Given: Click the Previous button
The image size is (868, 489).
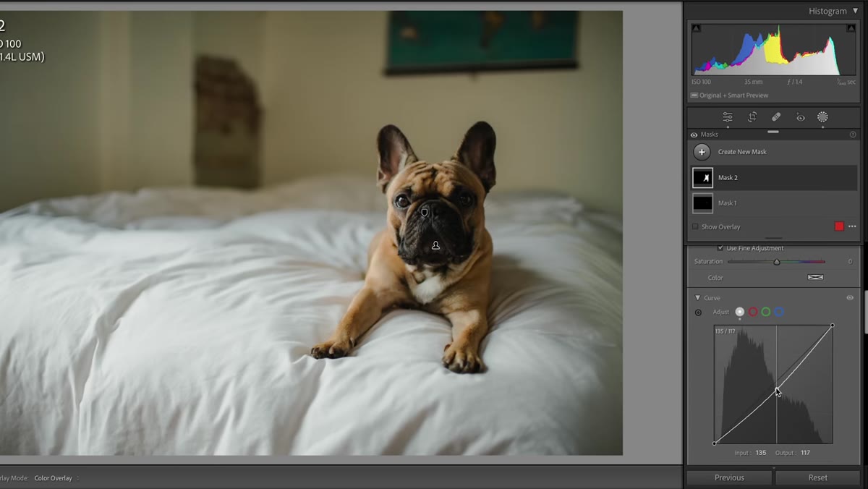Looking at the screenshot, I should [729, 477].
